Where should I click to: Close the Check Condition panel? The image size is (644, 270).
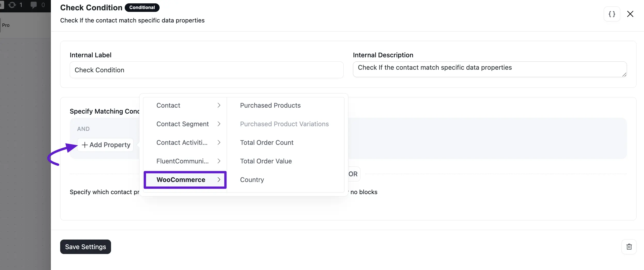pyautogui.click(x=630, y=14)
